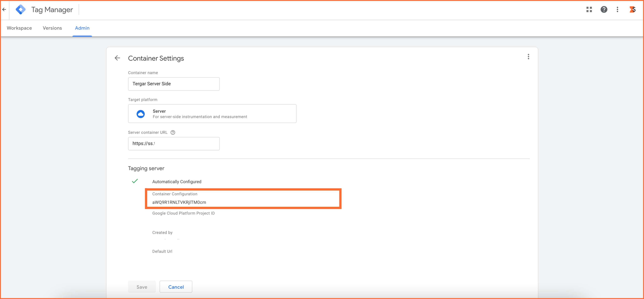Switch to the Workspace tab

19,28
